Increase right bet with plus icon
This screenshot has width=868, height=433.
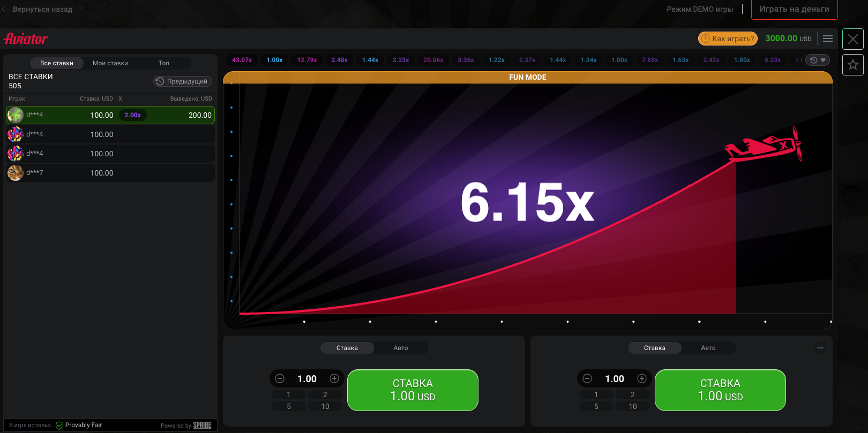coord(642,378)
